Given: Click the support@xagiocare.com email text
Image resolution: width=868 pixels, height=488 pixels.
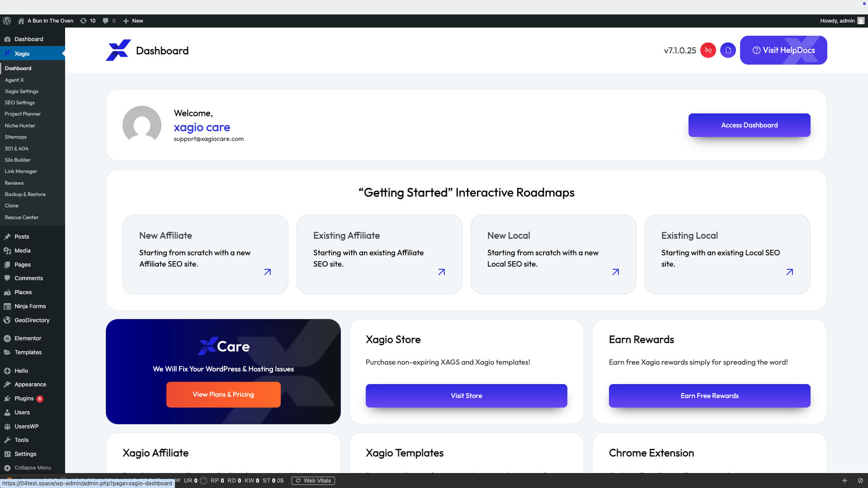Looking at the screenshot, I should pos(208,139).
